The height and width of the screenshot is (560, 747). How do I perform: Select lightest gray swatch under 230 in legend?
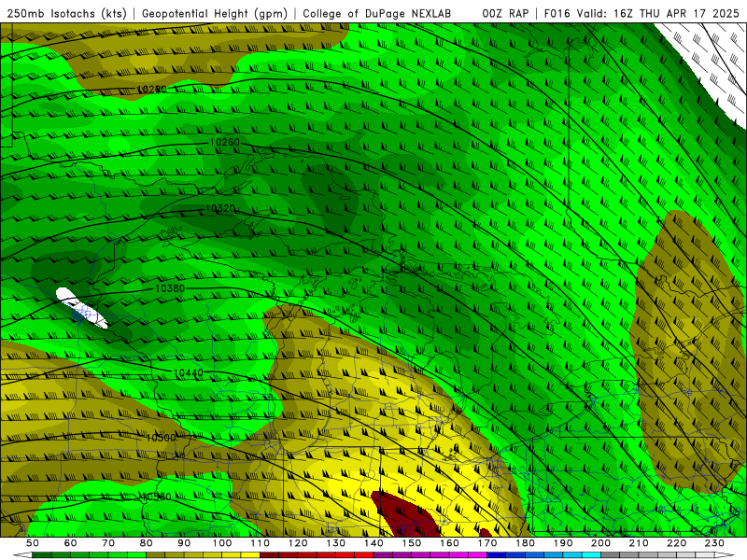click(x=705, y=555)
